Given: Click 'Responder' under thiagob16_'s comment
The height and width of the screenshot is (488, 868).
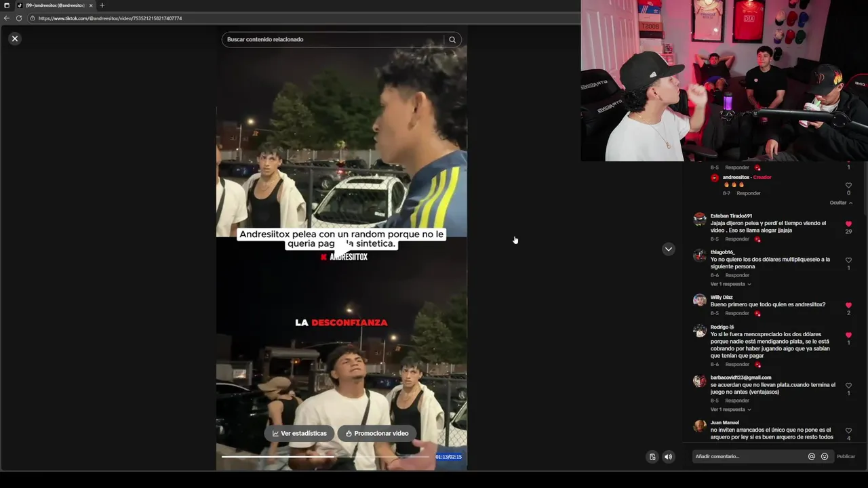Looking at the screenshot, I should pos(737,275).
